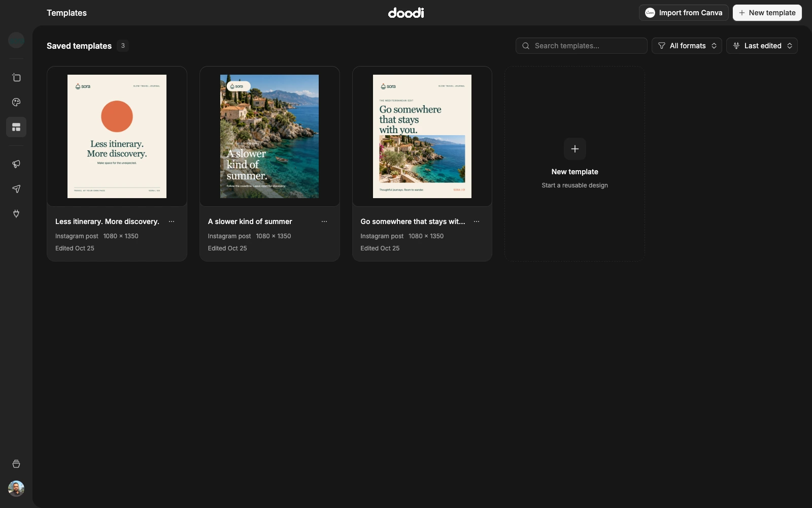Open the megaphone campaigns sidebar icon

16,164
